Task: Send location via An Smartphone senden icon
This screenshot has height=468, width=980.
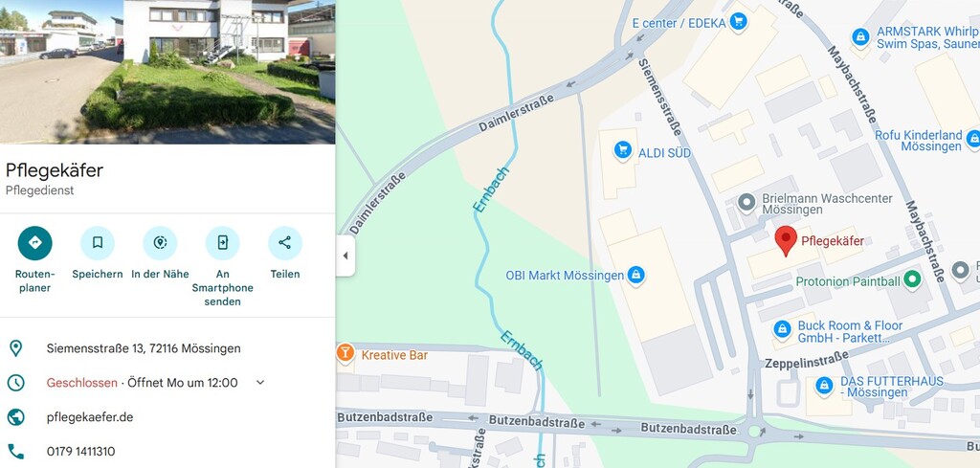Action: pos(222,243)
